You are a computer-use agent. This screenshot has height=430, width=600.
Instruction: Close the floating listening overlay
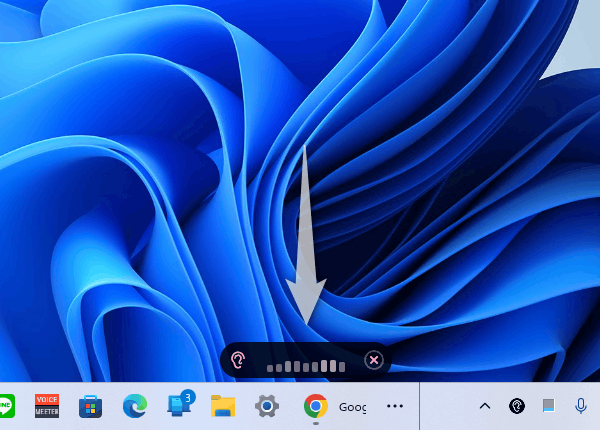pos(373,360)
